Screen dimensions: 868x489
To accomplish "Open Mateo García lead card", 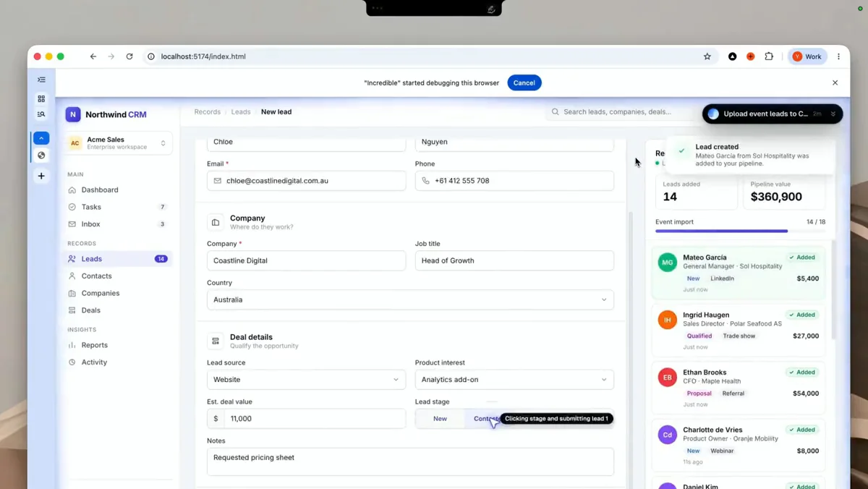I will coord(739,273).
